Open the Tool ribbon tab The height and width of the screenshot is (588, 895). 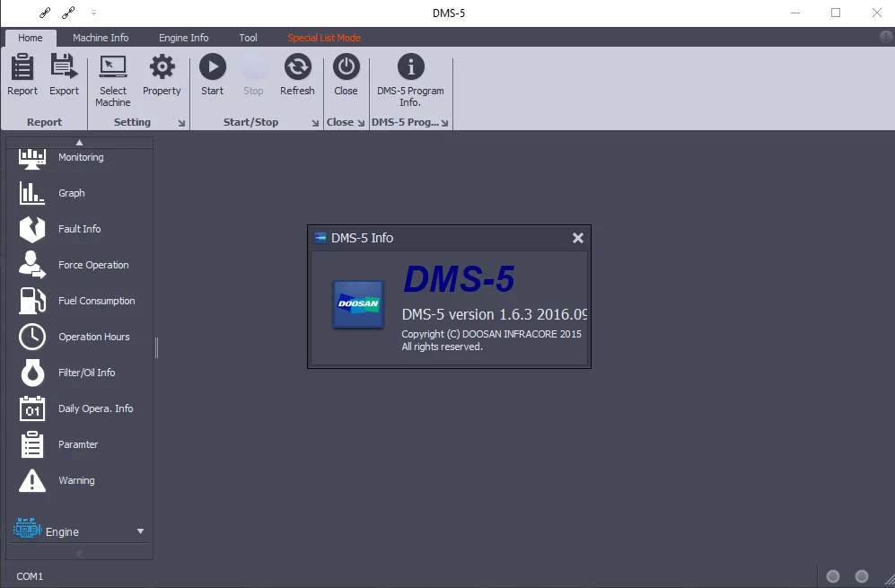248,38
